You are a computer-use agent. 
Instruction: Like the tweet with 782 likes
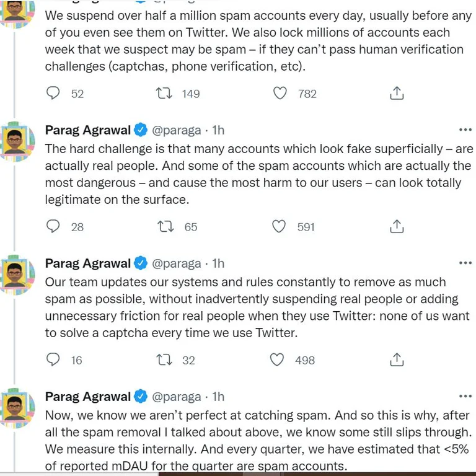click(280, 94)
